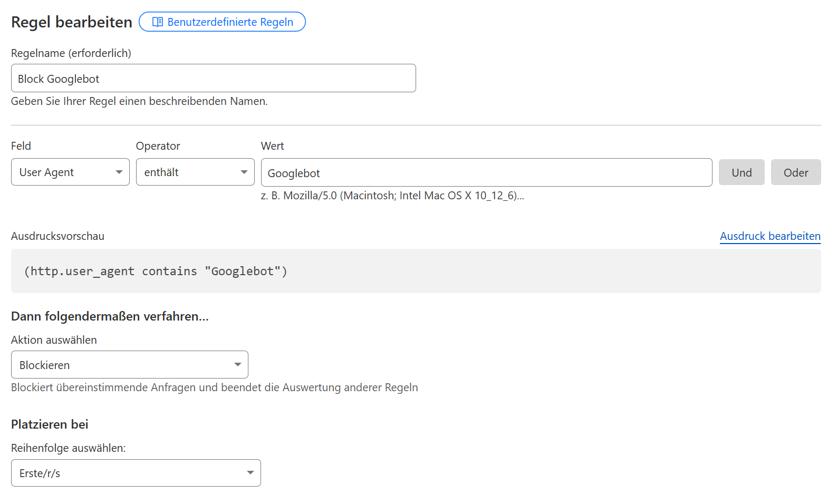
Task: Focus the Regelname field containing Block Googlebot
Action: (213, 79)
